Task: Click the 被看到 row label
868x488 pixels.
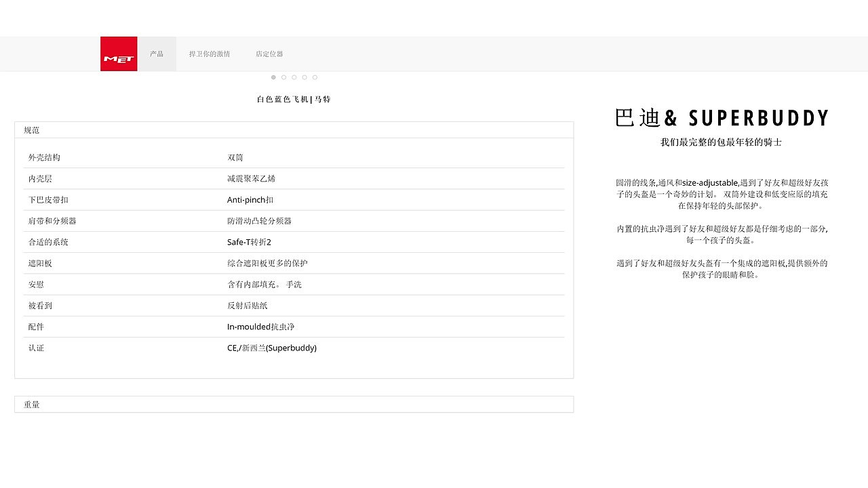Action: click(x=40, y=306)
